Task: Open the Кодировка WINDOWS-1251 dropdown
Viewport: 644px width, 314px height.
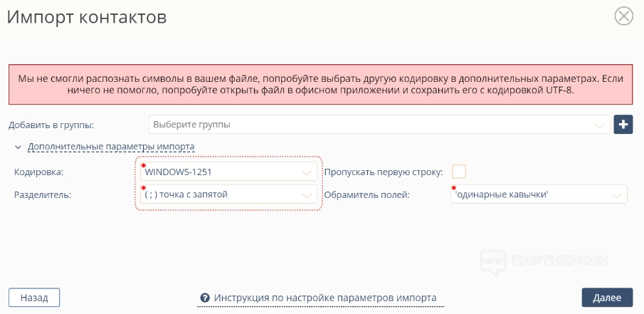Action: point(228,172)
